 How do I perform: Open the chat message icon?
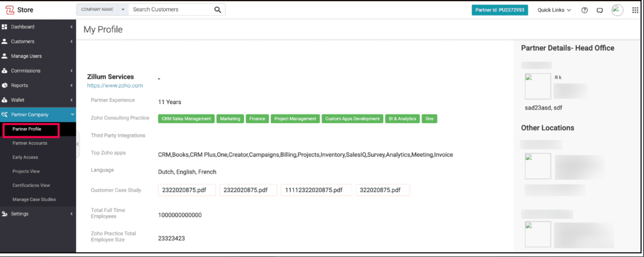(x=600, y=10)
